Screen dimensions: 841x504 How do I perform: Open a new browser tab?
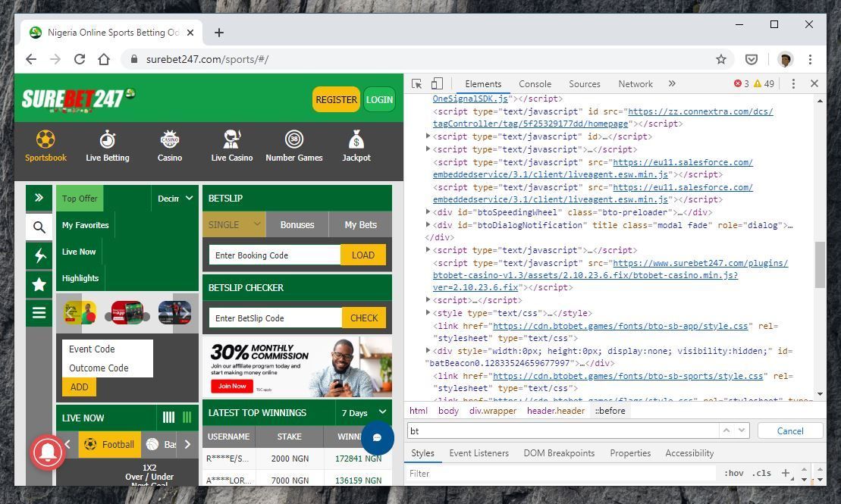point(219,33)
